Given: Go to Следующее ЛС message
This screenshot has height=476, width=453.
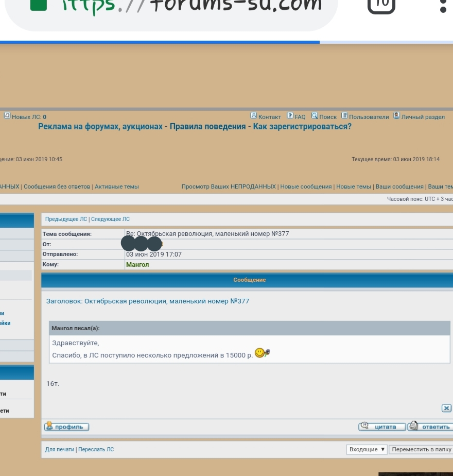Looking at the screenshot, I should click(x=111, y=219).
